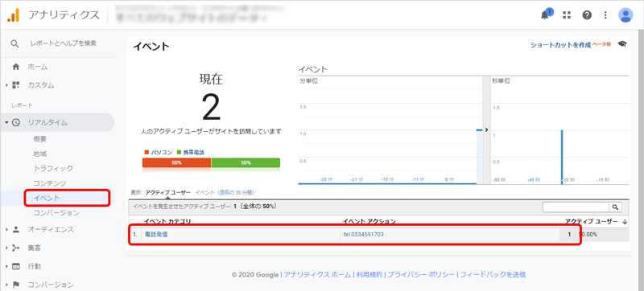
Task: Switch to イベント (直前の30分間) tab
Action: click(x=225, y=192)
